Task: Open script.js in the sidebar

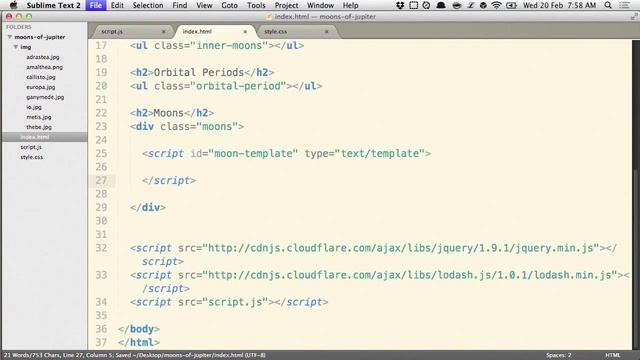Action: point(31,147)
